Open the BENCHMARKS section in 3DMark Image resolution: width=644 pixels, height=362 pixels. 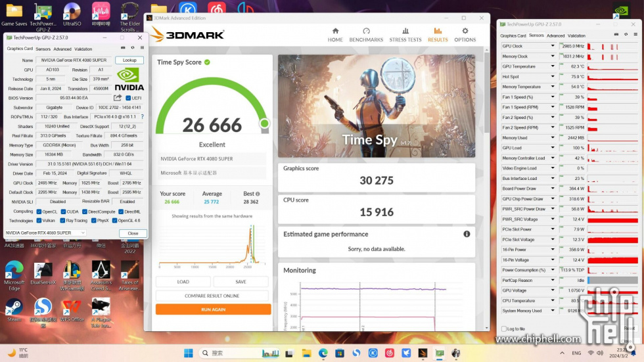click(x=366, y=35)
